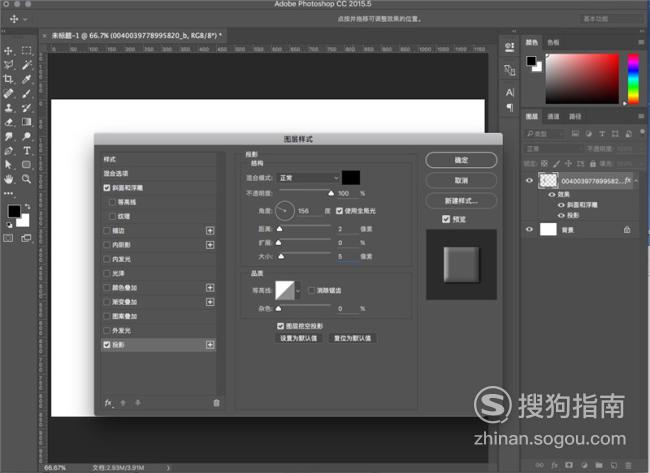Check 纹理 (Texture) sub-option
Image resolution: width=650 pixels, height=473 pixels.
coord(112,216)
